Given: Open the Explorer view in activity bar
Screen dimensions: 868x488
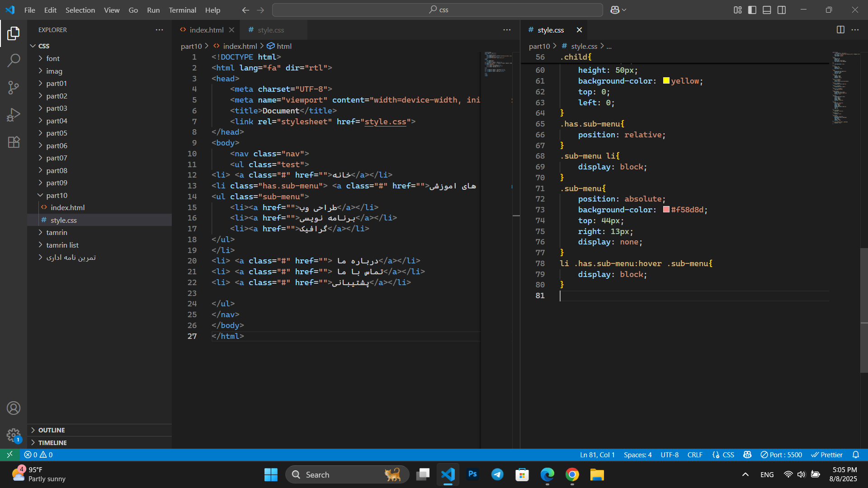Looking at the screenshot, I should [14, 33].
